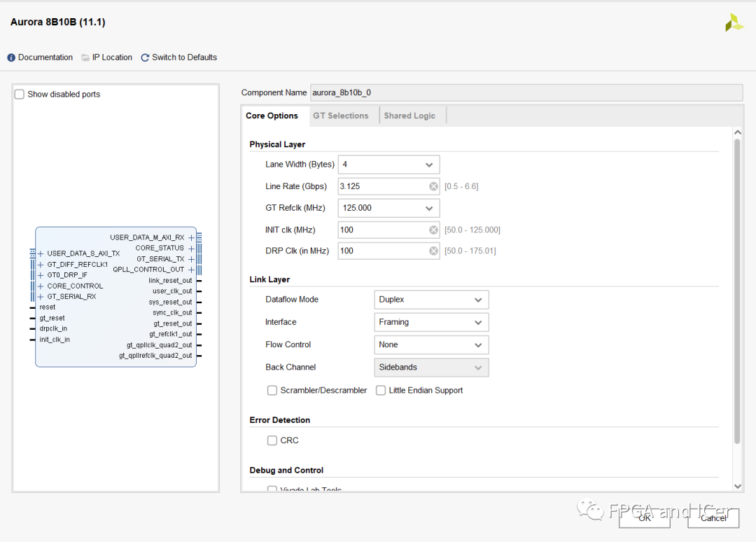Open Back Channel Sidebands dropdown

pos(431,368)
